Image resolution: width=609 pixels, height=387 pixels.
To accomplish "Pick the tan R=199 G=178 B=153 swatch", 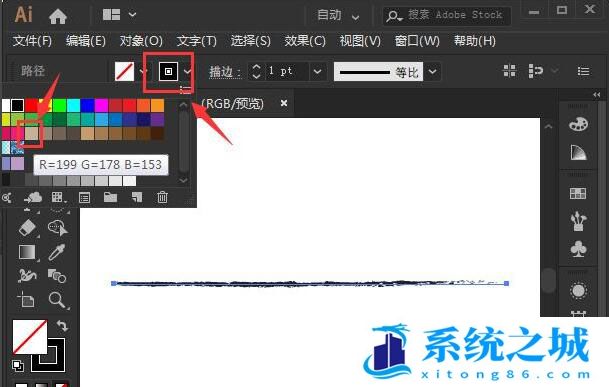I will [x=31, y=133].
